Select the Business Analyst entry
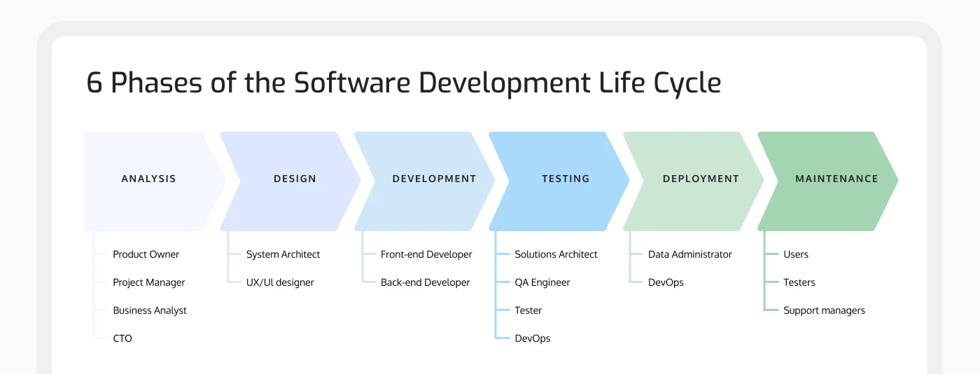 coord(150,311)
